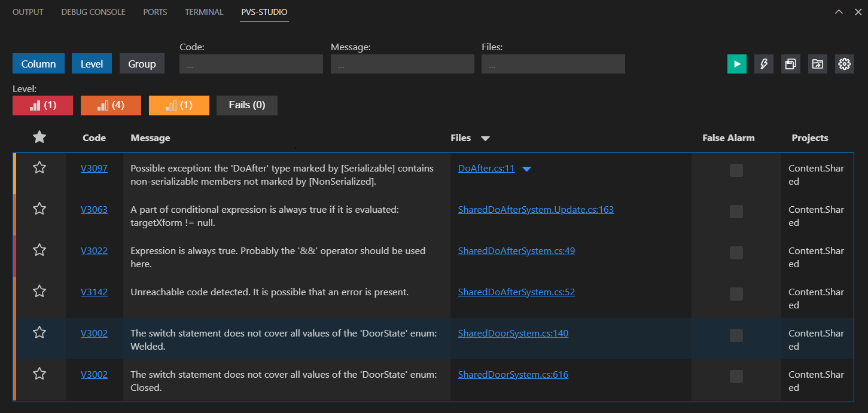Screen dimensions: 868x413
Task: Filter warnings by the yellow Low severity level
Action: pyautogui.click(x=179, y=105)
